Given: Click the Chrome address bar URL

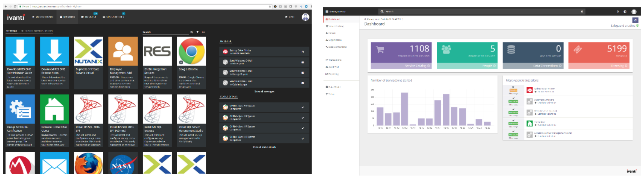Looking at the screenshot, I should tap(56, 6).
